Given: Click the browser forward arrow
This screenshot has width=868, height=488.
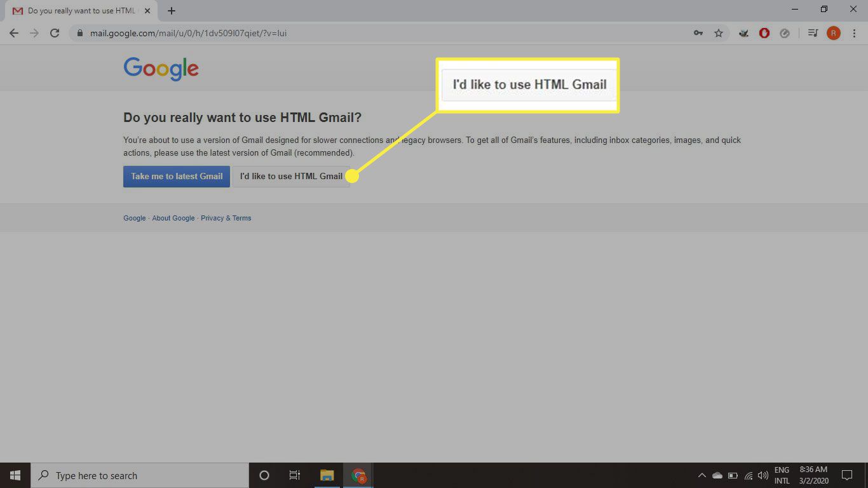Looking at the screenshot, I should [34, 33].
